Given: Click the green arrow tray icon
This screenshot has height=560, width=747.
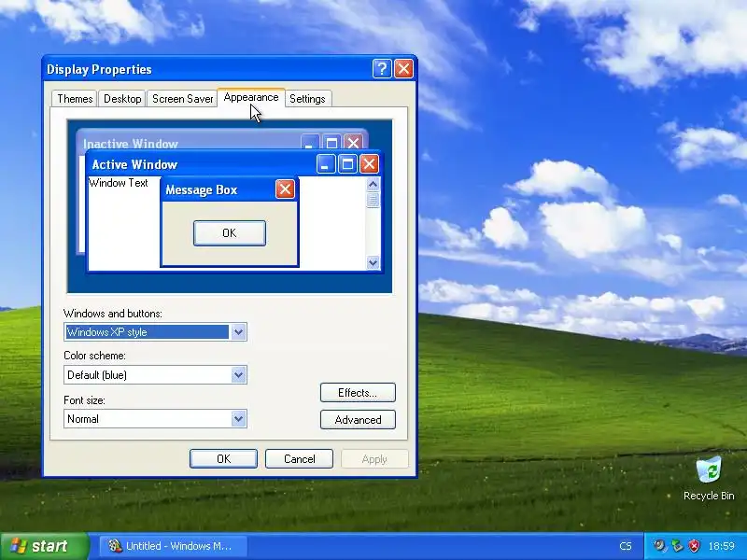Looking at the screenshot, I should click(x=677, y=546).
